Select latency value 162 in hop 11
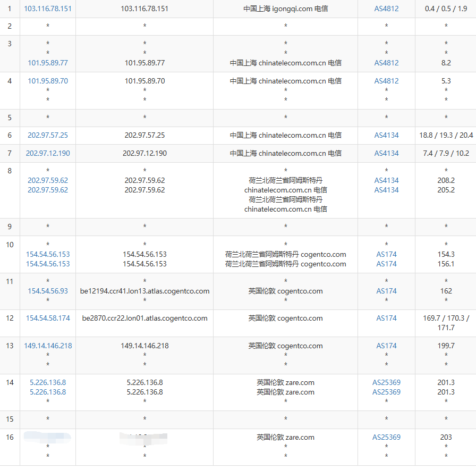 [x=446, y=291]
